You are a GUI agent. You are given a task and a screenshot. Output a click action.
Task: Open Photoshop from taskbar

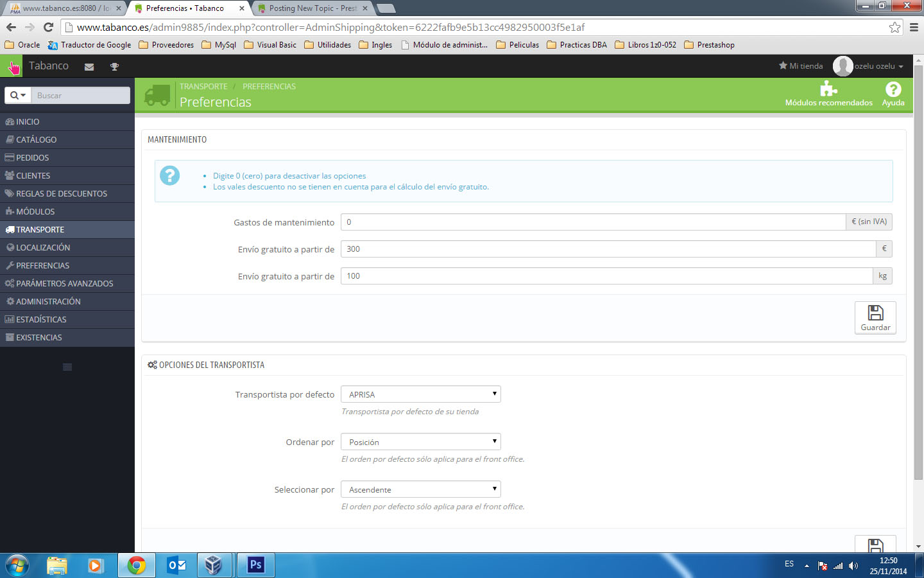(x=255, y=565)
